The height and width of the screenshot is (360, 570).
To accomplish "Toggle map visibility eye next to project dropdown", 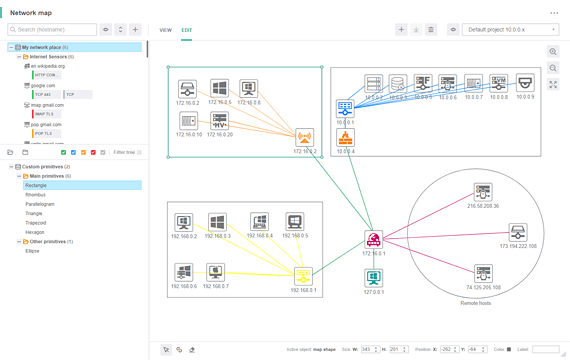I will [x=453, y=30].
